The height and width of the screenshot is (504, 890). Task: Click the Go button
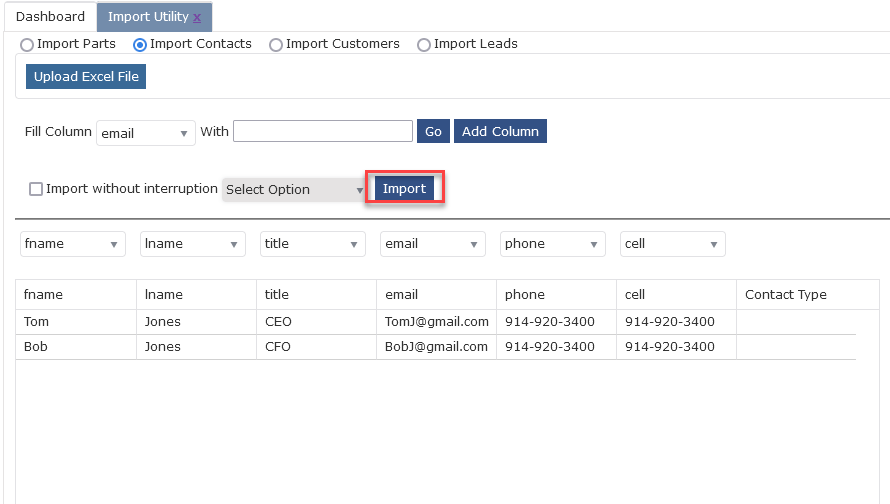(x=433, y=131)
